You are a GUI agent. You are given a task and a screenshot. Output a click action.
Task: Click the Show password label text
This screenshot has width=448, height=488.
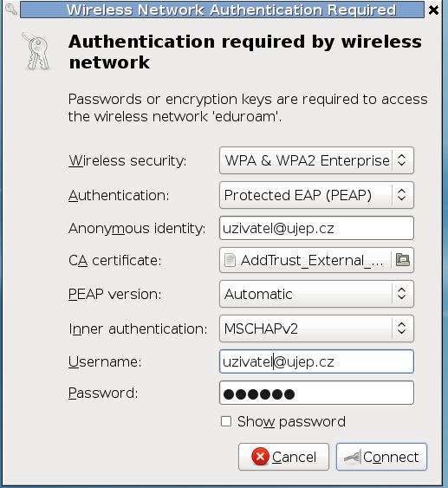(x=291, y=422)
